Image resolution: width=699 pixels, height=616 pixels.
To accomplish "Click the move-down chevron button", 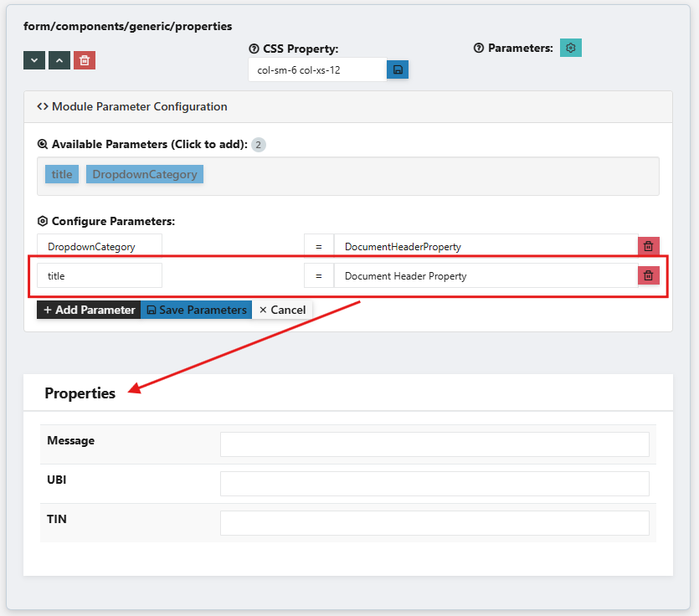I will click(x=34, y=60).
